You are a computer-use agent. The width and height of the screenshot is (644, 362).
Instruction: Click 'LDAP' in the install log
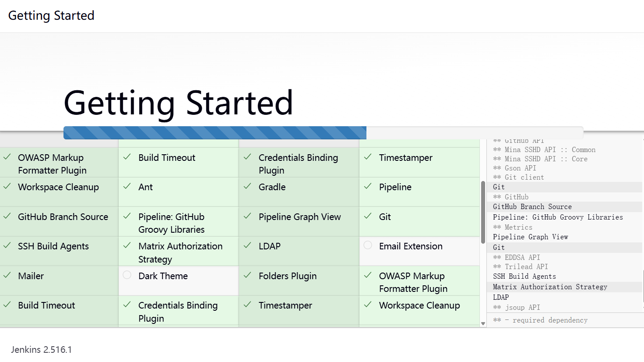[x=501, y=297]
